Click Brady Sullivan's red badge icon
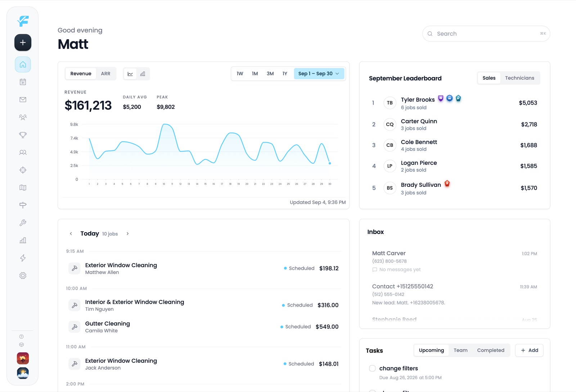This screenshot has width=576, height=392. (x=447, y=184)
